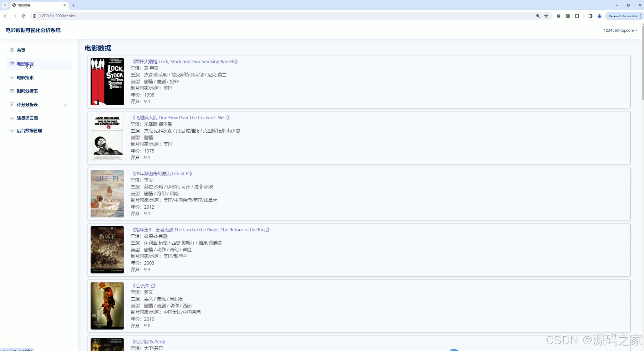Screen dimensions: 644x351
Task: Click the text 导演：彼得·杰克逊
Action: [149, 236]
